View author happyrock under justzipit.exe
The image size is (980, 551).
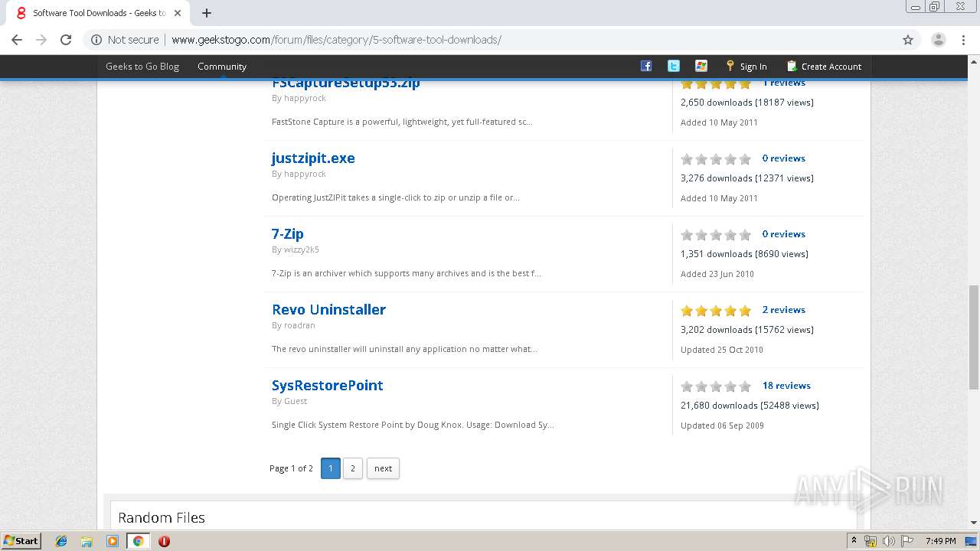pyautogui.click(x=305, y=174)
